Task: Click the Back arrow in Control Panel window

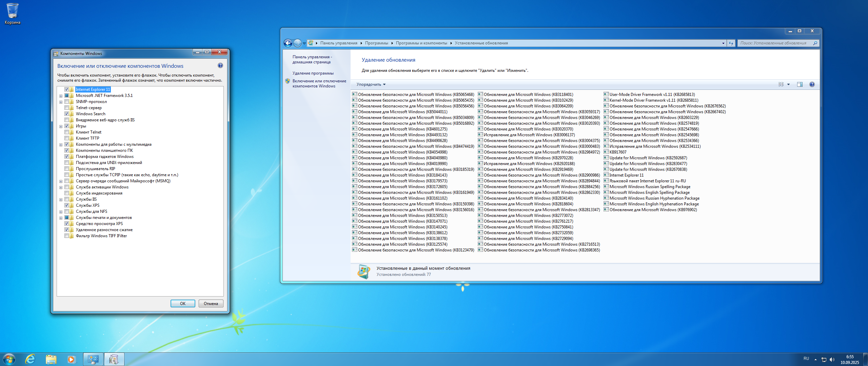Action: [288, 43]
